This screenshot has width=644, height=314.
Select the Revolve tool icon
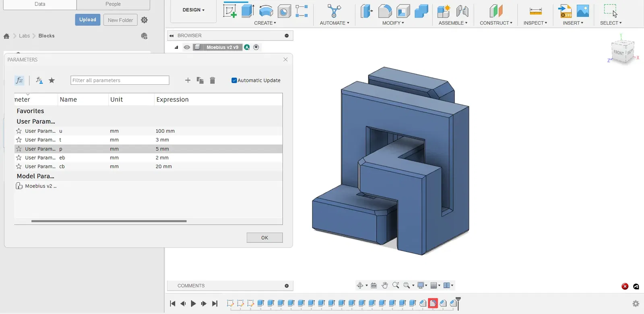pos(266,11)
